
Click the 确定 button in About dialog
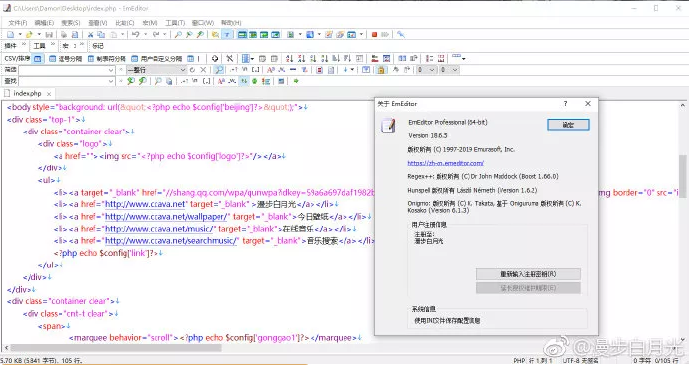click(568, 125)
